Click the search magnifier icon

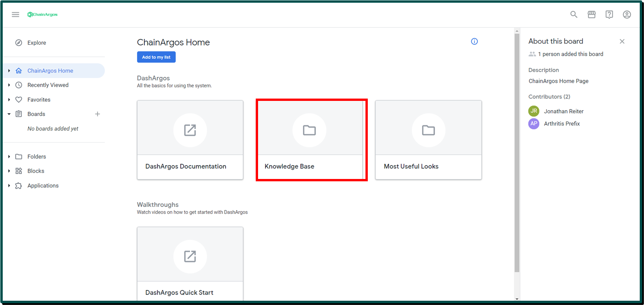click(x=574, y=14)
